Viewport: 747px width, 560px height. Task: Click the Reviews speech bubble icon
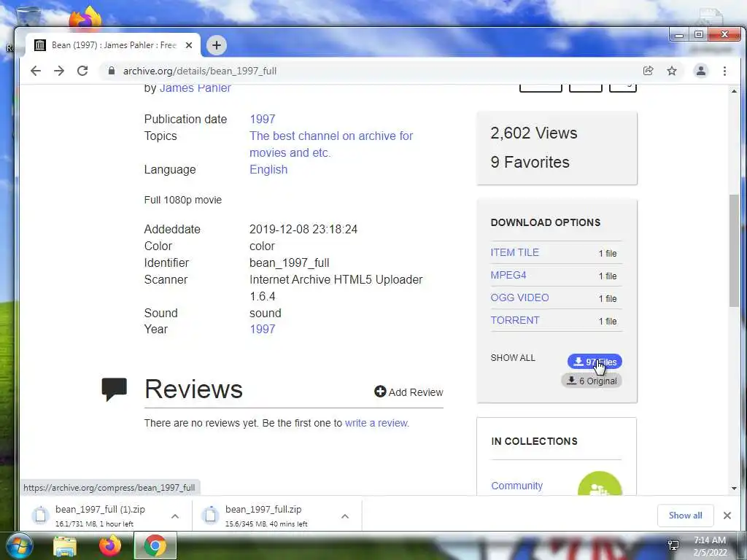pos(115,389)
